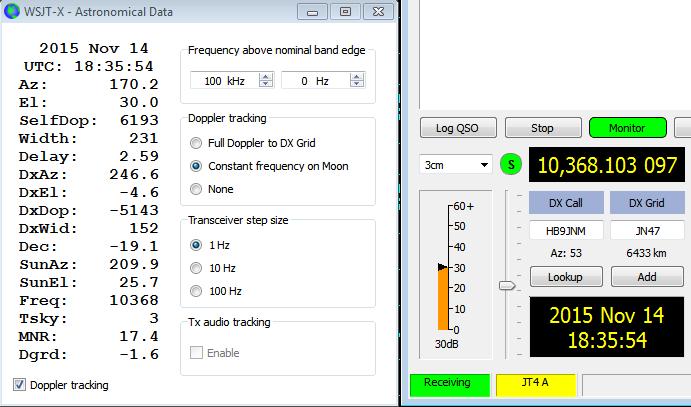Click the 6433 km distance label
This screenshot has width=691, height=407.
646,253
